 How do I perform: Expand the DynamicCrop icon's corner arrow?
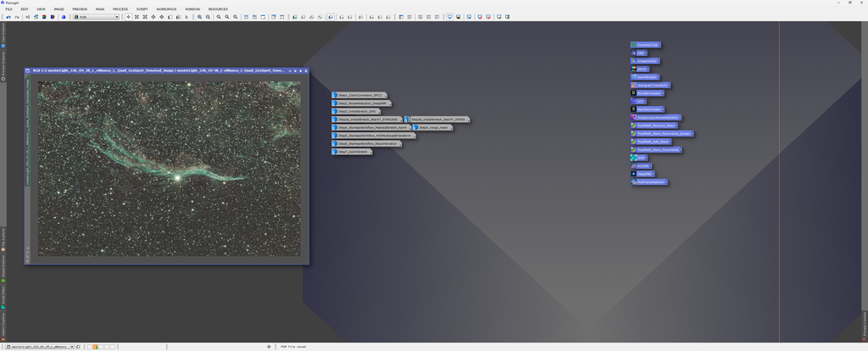click(659, 45)
